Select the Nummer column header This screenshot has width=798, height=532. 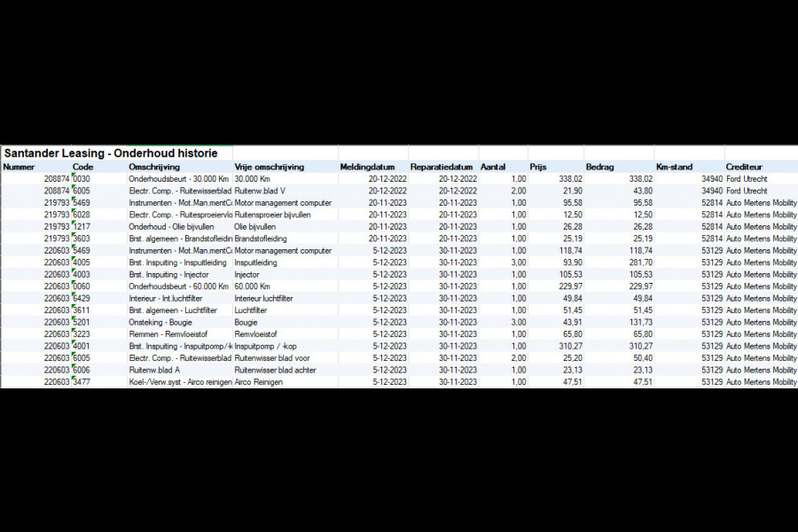click(19, 167)
